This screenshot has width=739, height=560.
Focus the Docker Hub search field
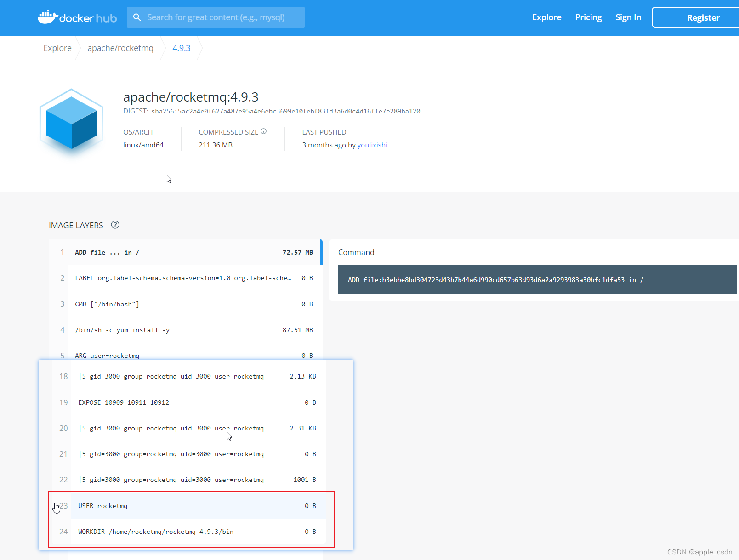pyautogui.click(x=216, y=17)
